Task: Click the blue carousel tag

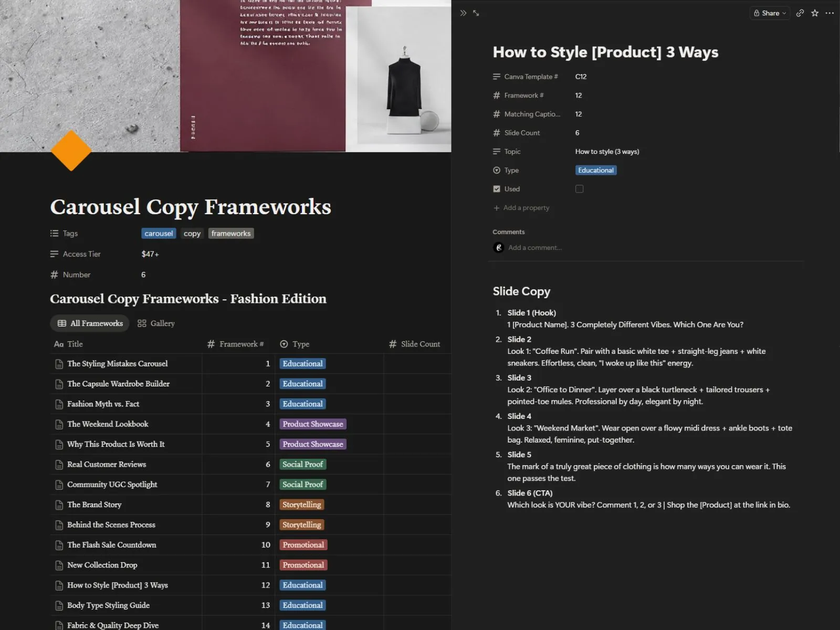Action: [x=159, y=234]
